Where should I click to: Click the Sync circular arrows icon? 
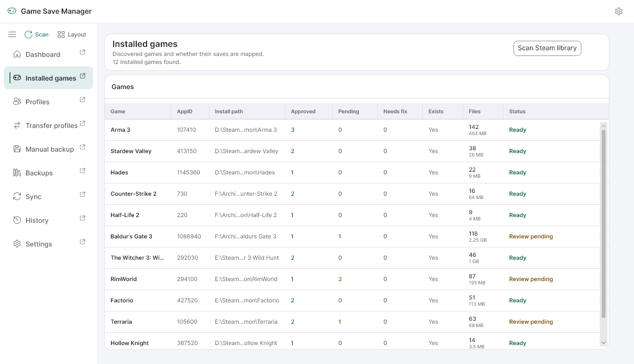[x=17, y=196]
